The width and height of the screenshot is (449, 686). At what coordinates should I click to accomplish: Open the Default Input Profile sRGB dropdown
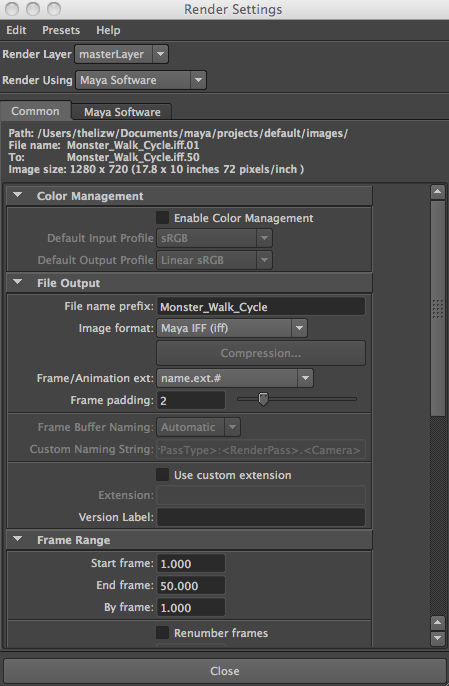[x=214, y=238]
